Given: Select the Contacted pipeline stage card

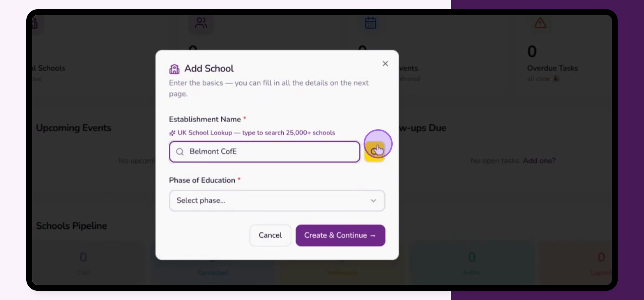Looking at the screenshot, I should click(x=213, y=263).
